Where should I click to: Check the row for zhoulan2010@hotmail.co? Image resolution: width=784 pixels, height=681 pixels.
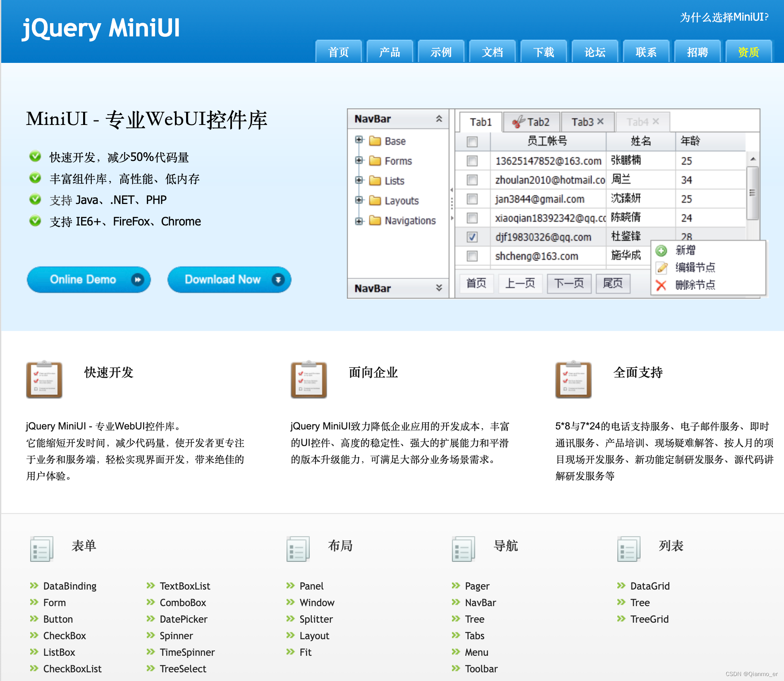coord(472,180)
